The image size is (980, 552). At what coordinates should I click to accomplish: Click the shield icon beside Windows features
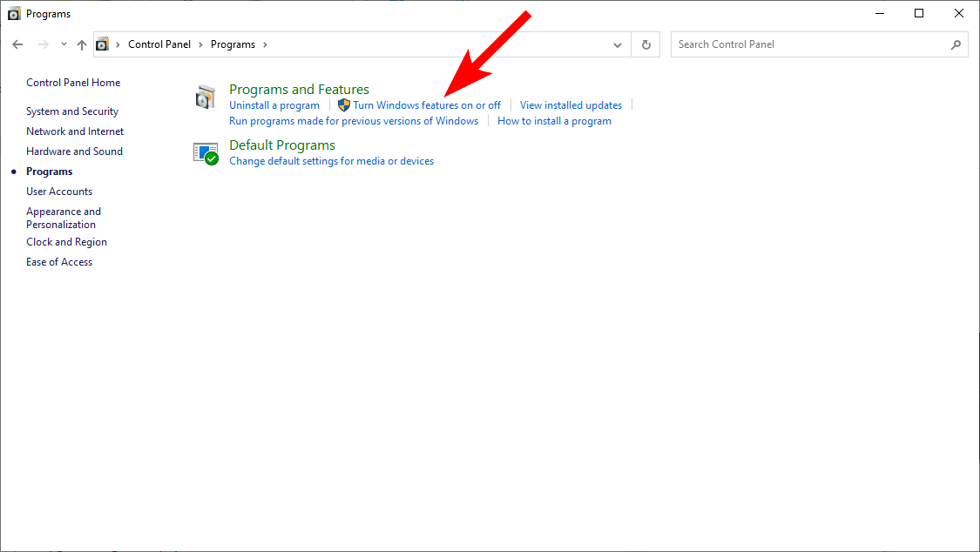[x=344, y=104]
